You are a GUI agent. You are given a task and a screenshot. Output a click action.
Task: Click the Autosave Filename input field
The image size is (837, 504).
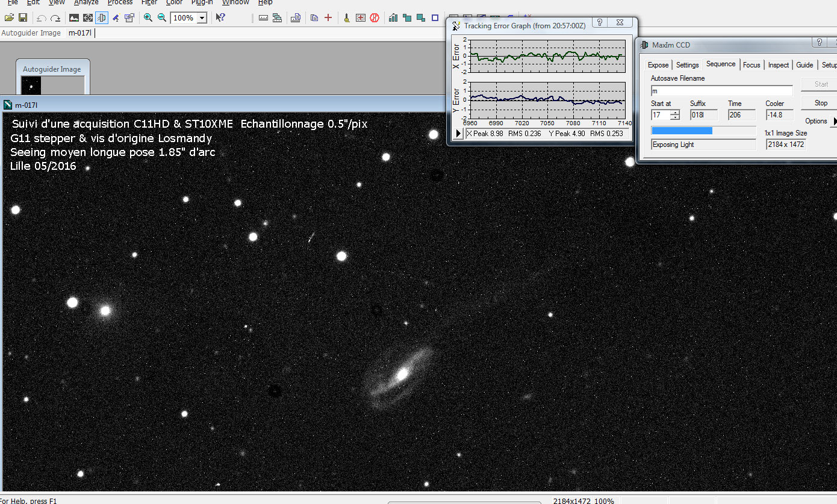point(721,91)
